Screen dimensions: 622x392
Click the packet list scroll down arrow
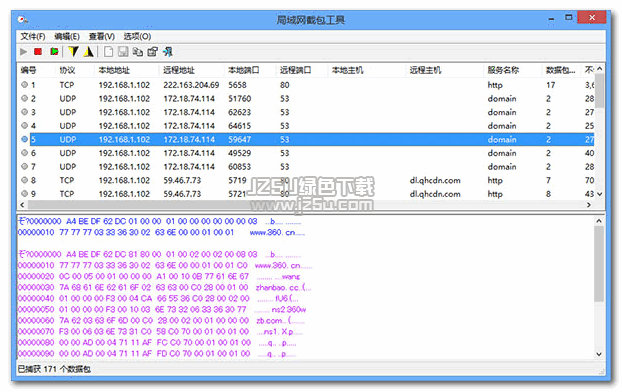[599, 194]
